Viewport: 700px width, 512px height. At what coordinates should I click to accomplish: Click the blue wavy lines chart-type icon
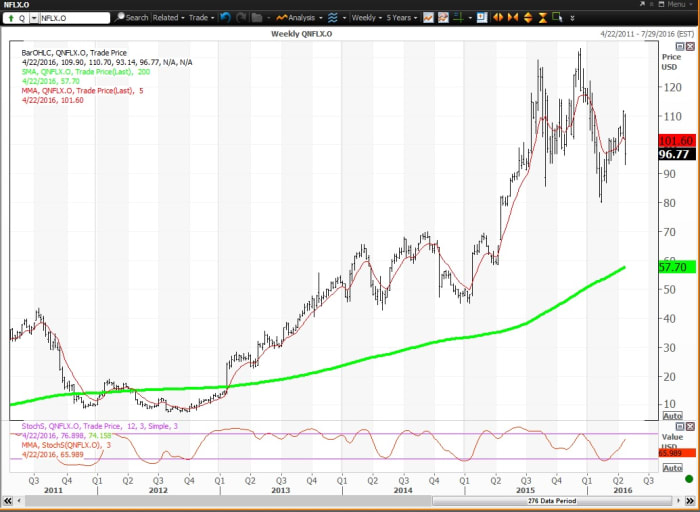[x=333, y=18]
